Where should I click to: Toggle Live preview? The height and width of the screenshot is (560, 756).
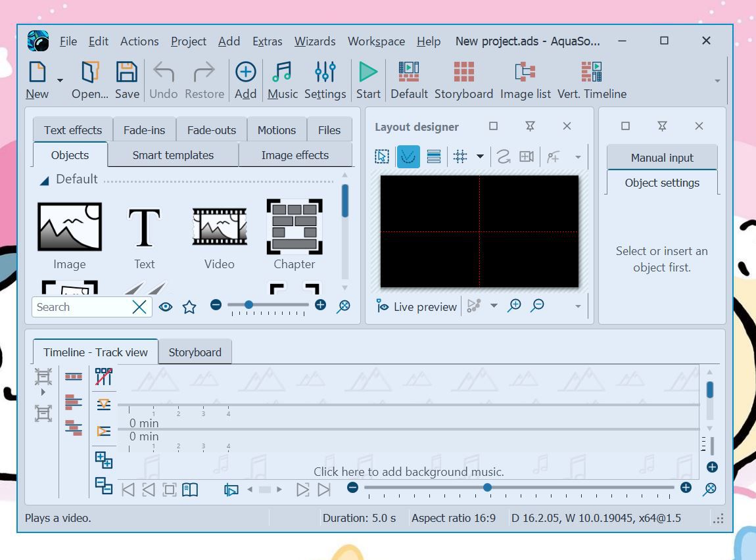pos(416,306)
